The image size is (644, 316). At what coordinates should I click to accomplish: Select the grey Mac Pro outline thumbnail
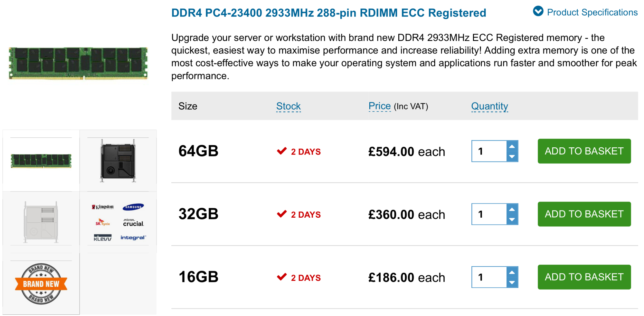point(41,222)
